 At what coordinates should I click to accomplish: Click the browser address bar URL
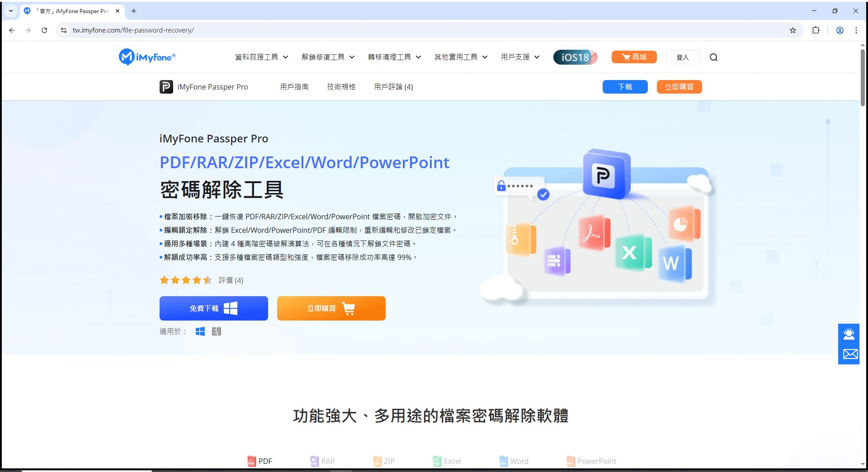(133, 30)
